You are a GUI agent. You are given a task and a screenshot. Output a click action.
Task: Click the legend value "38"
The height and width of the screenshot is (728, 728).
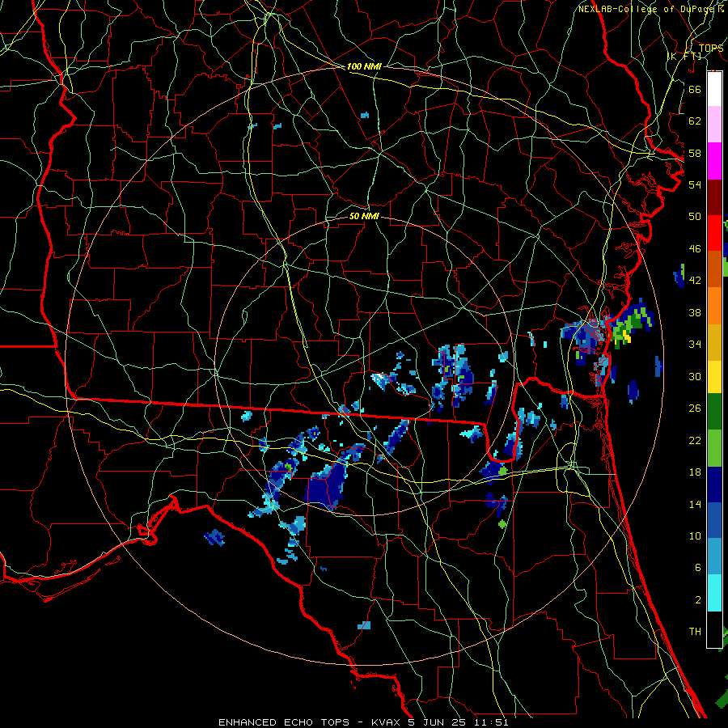point(695,312)
